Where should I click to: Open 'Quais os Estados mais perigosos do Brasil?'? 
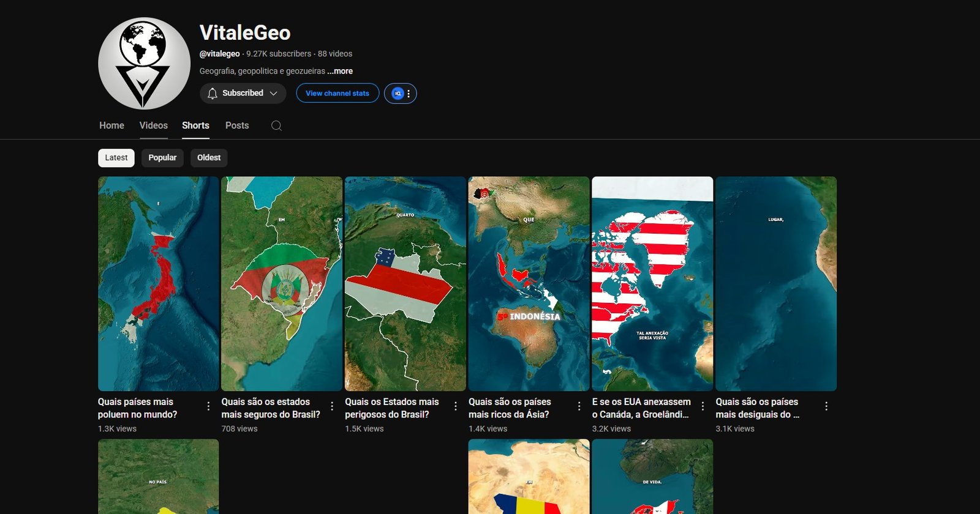[x=392, y=408]
